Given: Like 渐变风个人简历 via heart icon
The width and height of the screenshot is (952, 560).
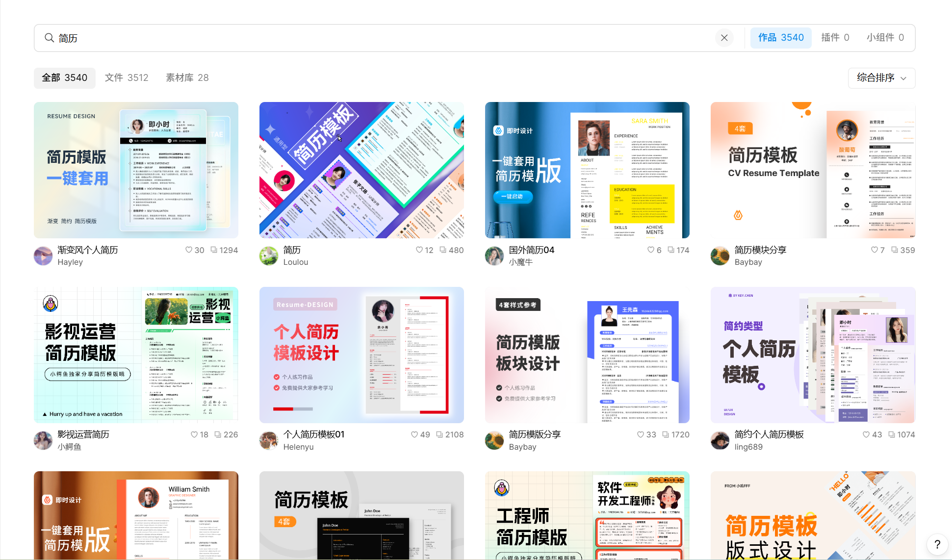Looking at the screenshot, I should 189,250.
